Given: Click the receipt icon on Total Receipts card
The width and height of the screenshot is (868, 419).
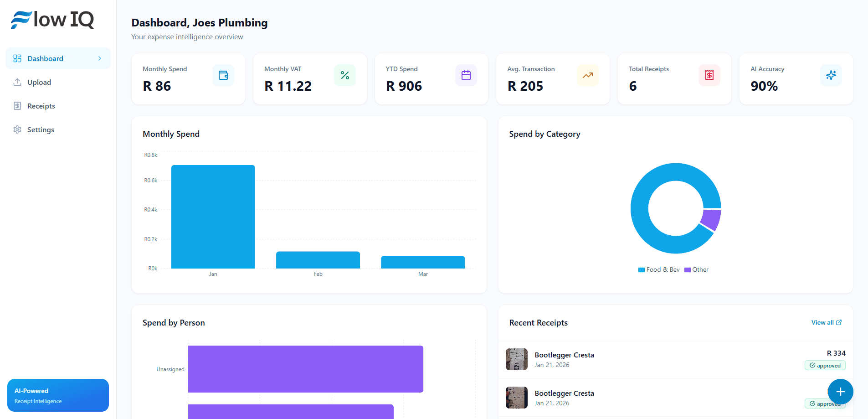Looking at the screenshot, I should (709, 75).
